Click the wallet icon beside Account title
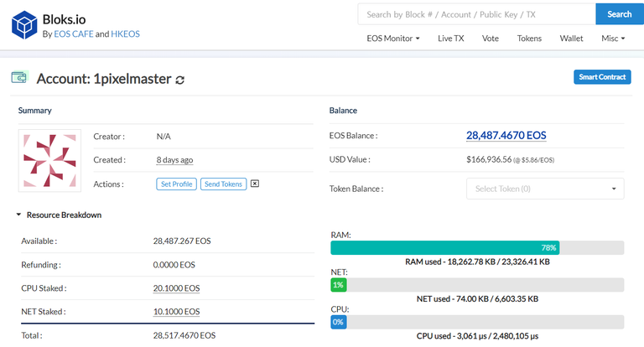The height and width of the screenshot is (347, 644). click(19, 77)
